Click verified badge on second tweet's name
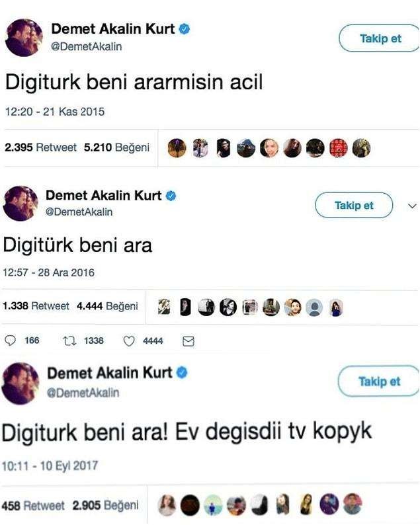The height and width of the screenshot is (525, 420). tap(171, 196)
